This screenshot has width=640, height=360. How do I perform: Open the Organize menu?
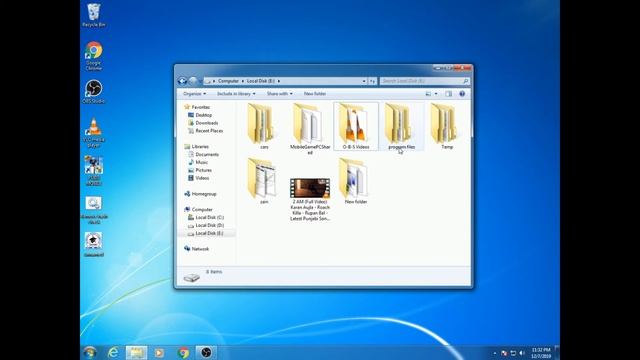point(194,94)
